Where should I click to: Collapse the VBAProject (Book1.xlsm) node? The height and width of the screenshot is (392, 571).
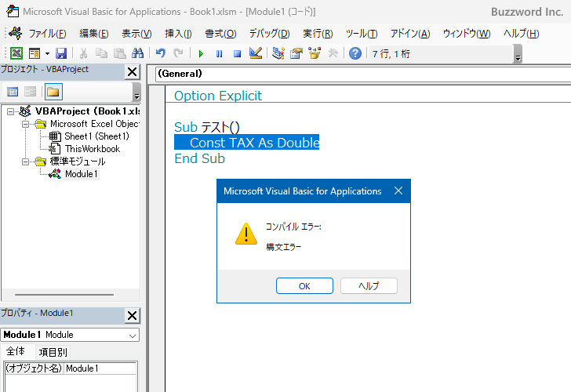point(10,111)
